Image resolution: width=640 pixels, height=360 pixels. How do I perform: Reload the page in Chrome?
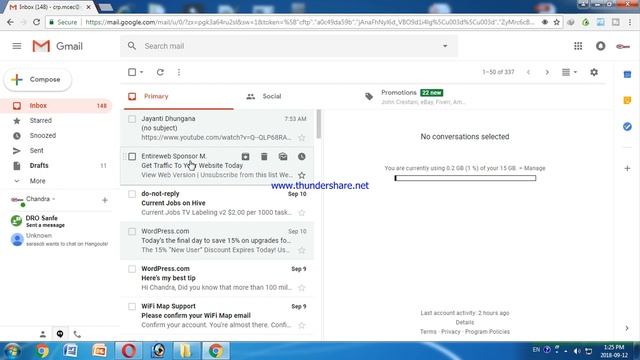point(36,22)
